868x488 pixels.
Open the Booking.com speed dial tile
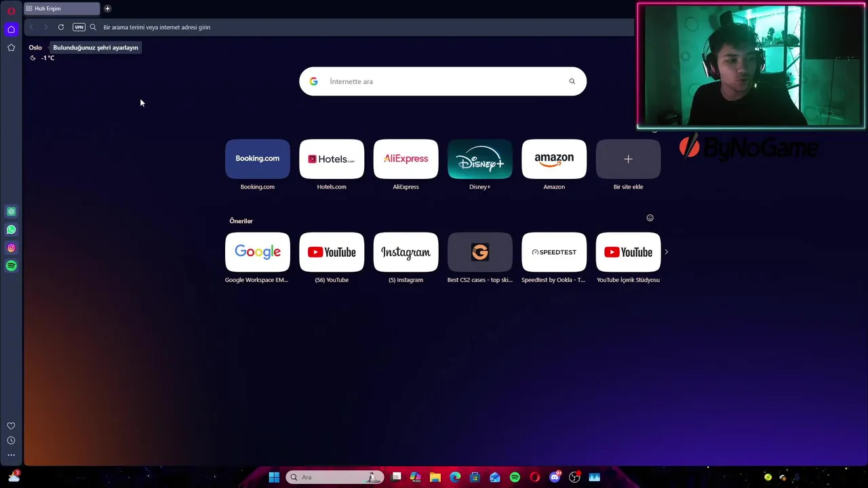pyautogui.click(x=258, y=159)
